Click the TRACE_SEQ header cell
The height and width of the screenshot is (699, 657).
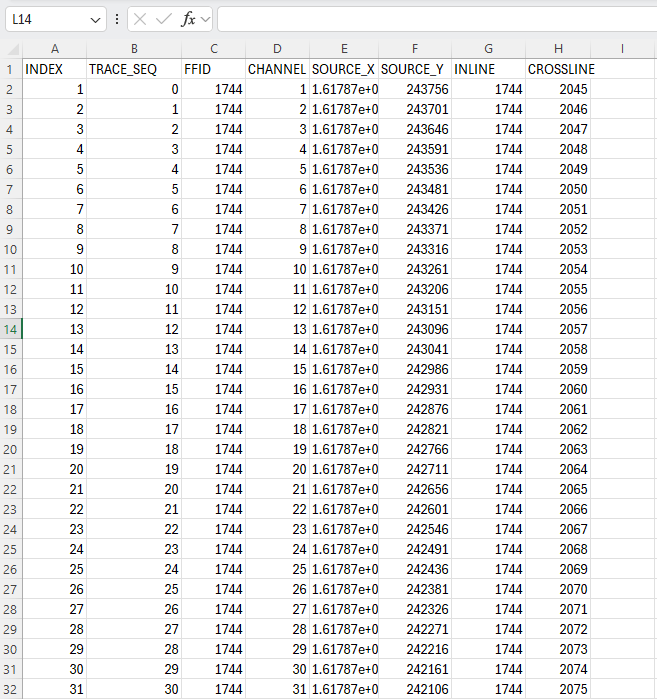tap(134, 70)
